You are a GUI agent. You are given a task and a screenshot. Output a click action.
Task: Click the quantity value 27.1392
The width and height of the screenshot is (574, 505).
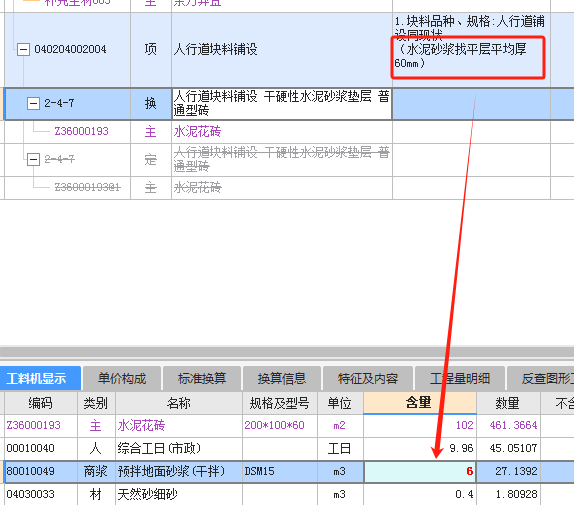pos(508,472)
